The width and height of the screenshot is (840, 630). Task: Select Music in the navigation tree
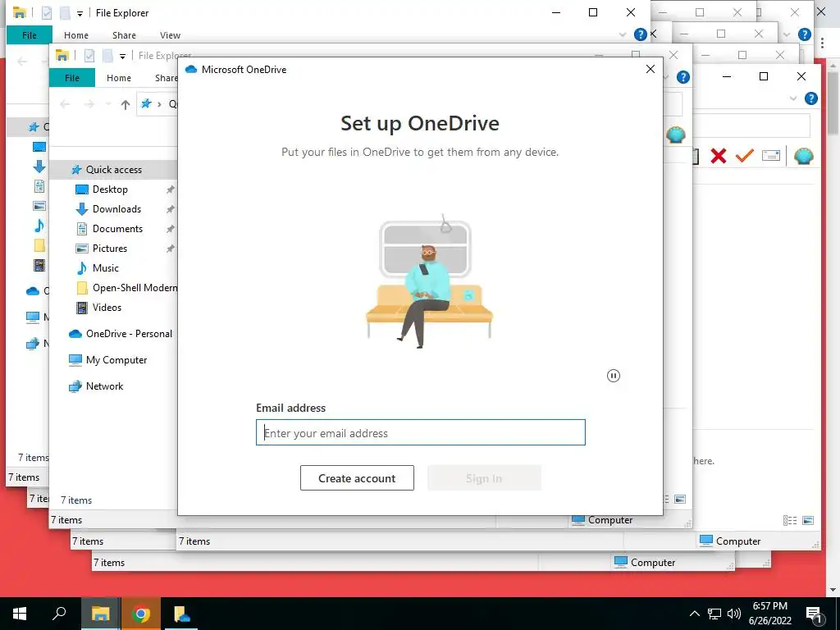pos(105,268)
